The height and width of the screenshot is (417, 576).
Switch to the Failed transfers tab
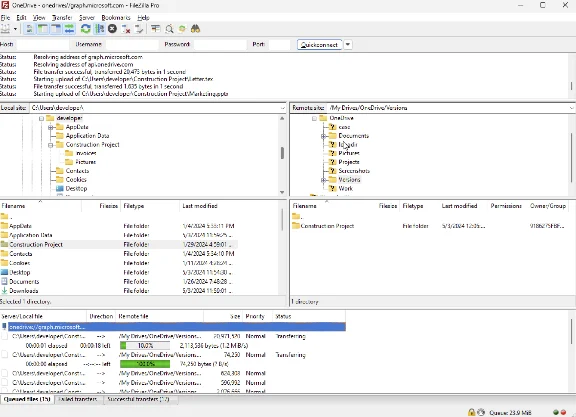click(x=78, y=399)
